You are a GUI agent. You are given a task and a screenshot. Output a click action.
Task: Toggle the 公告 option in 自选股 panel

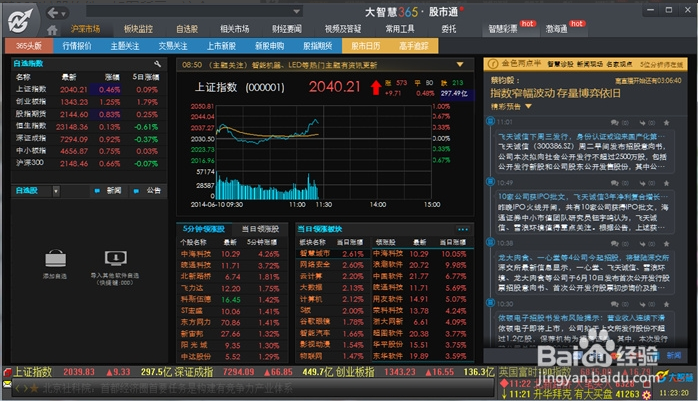(x=147, y=190)
